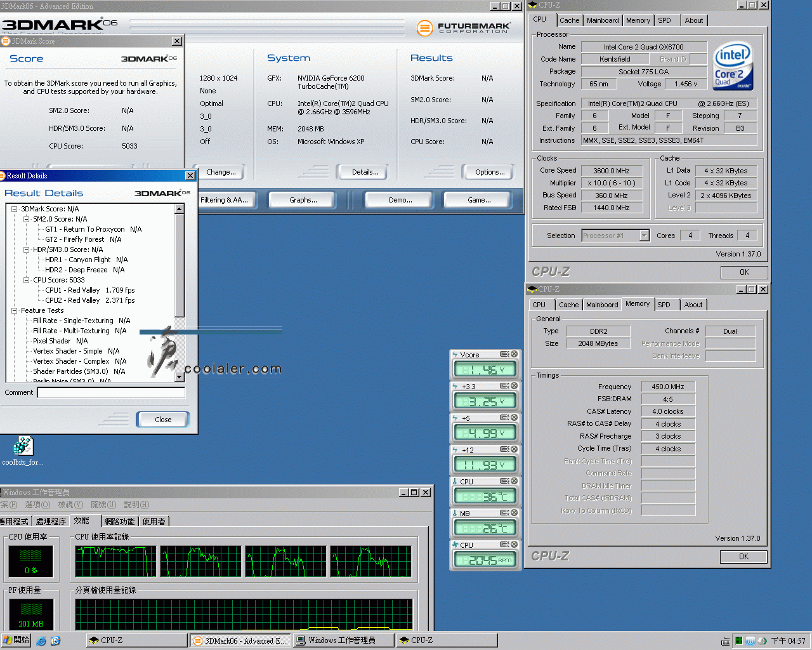Close the CPU 36°C temperature widget
Image resolution: width=812 pixels, height=650 pixels.
tap(514, 481)
